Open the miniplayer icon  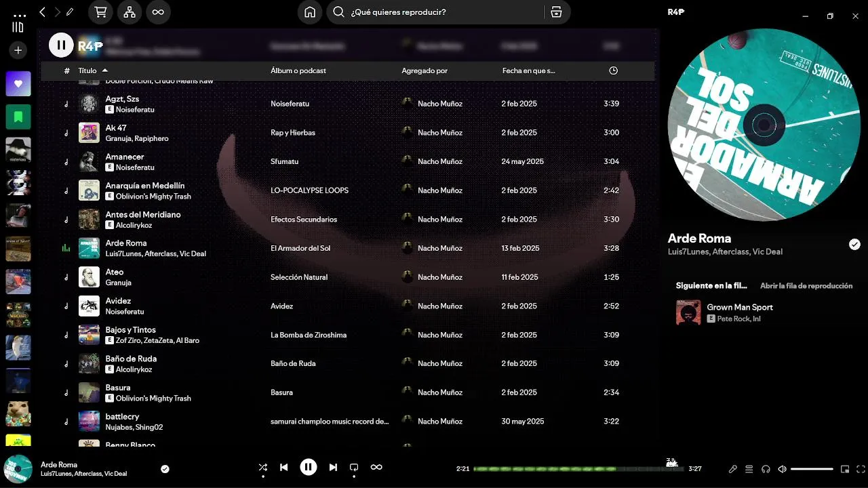coord(845,469)
